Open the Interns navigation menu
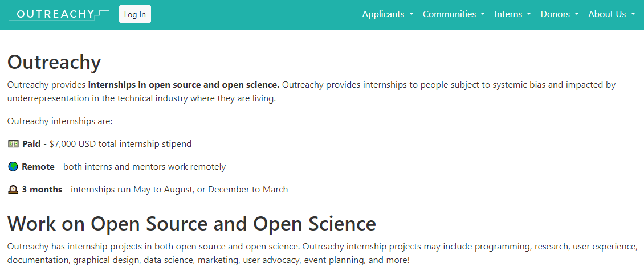The image size is (644, 271). pos(508,14)
